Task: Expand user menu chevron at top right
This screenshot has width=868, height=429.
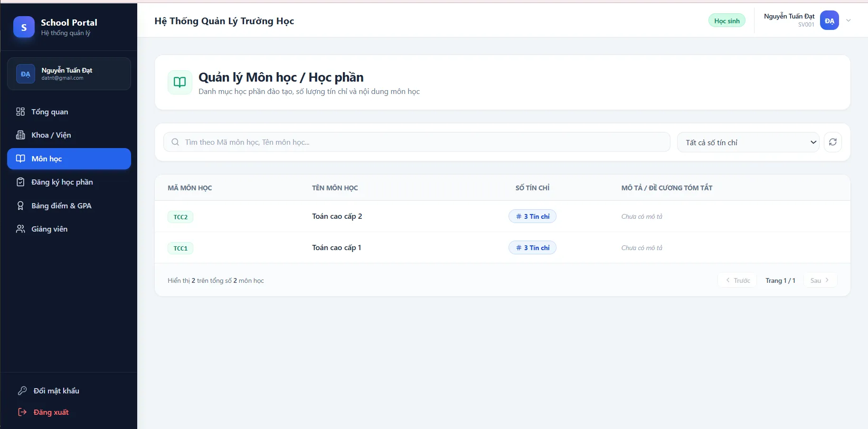Action: [848, 20]
